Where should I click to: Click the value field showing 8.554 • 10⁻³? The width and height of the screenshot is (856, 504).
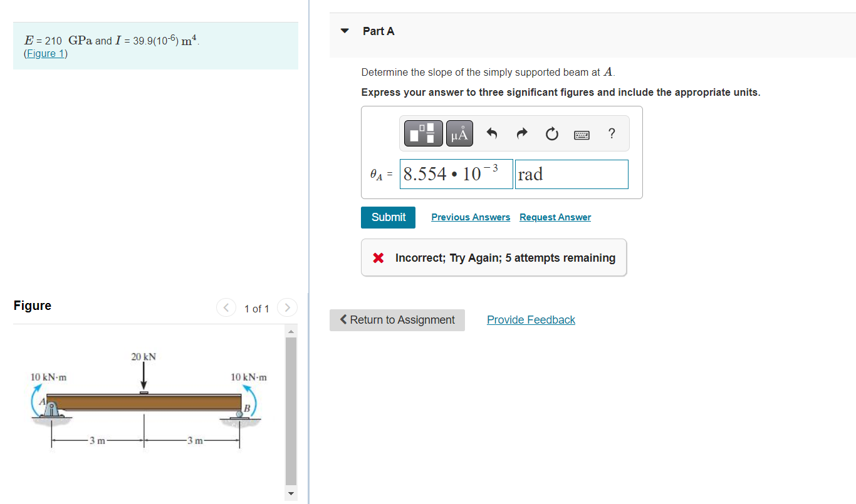[456, 174]
